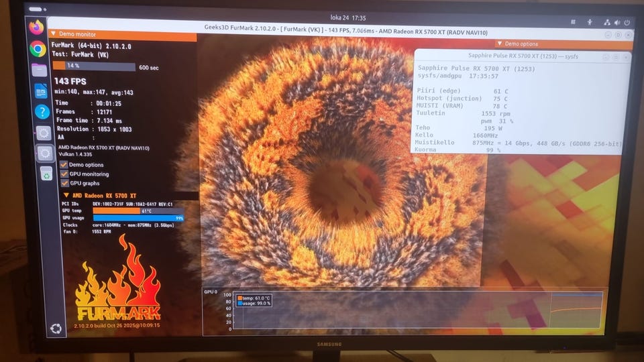Open the Files folder icon in dock
644x362 pixels.
tap(40, 70)
